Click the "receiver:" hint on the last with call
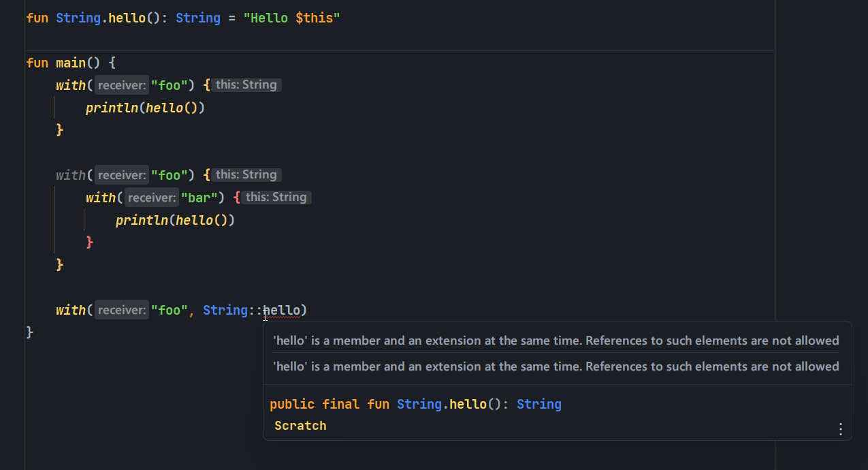The image size is (868, 470). coord(121,310)
